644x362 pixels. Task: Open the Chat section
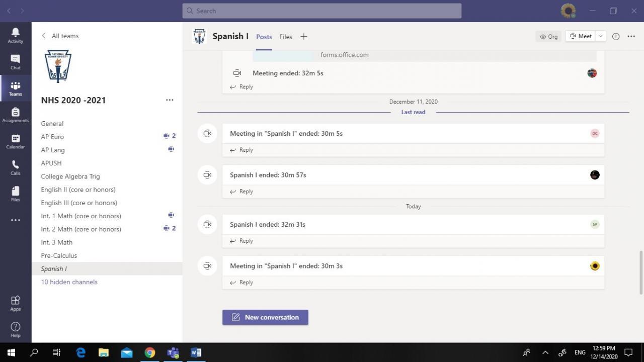pos(16,62)
